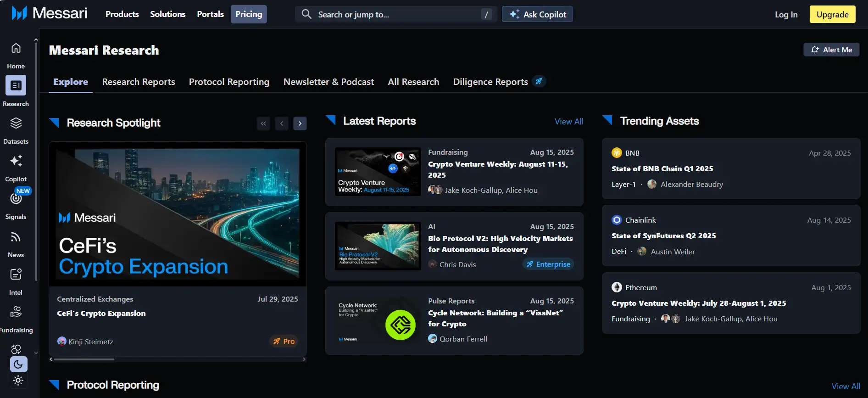Click the Upgrade button
Viewport: 868px width, 398px height.
click(832, 14)
